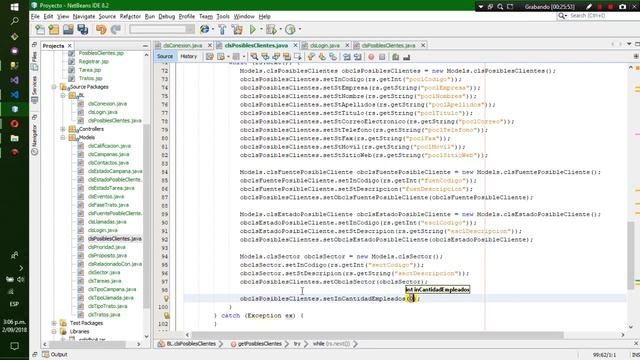Click the Redo arrow in main toolbar

116,29
